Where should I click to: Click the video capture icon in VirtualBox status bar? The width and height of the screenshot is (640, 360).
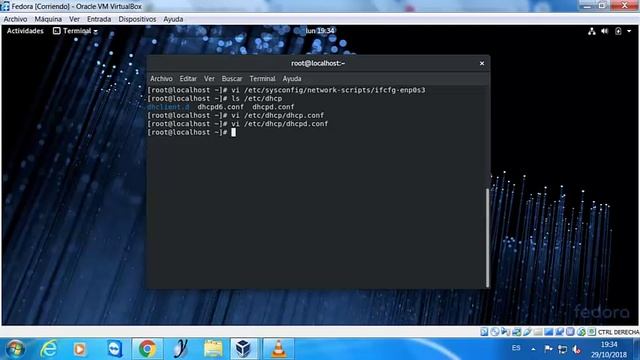tap(560, 332)
